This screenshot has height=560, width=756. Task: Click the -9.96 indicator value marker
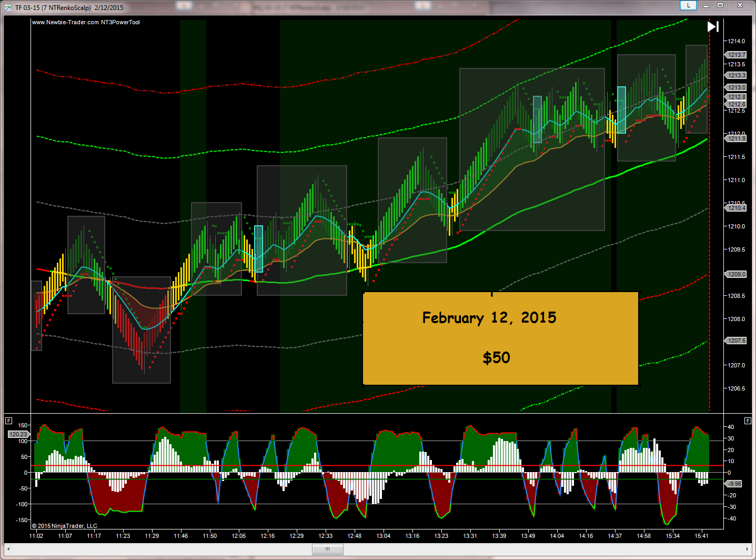[734, 484]
